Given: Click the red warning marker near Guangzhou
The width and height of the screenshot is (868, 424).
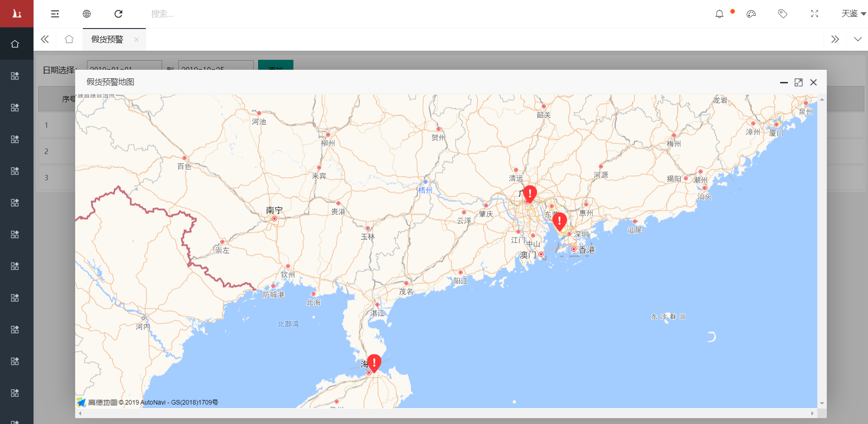Looking at the screenshot, I should 530,193.
